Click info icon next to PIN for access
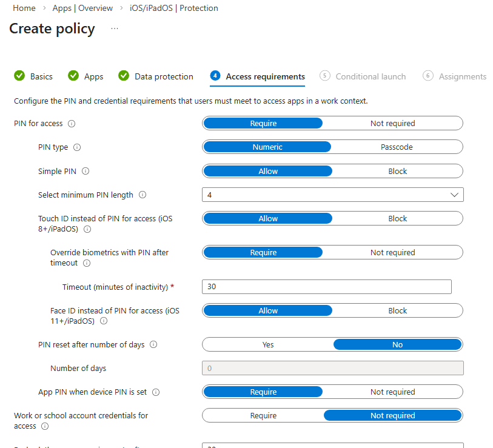493x448 pixels. point(72,124)
